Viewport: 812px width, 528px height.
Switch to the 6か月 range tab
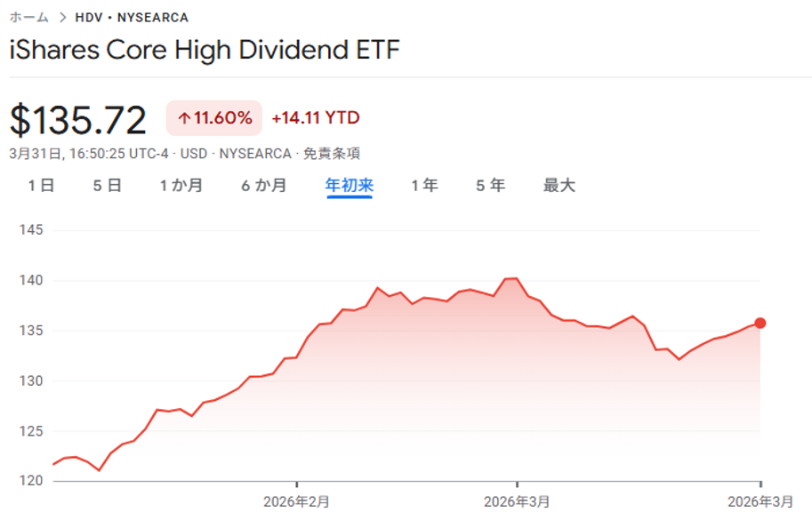coord(263,186)
